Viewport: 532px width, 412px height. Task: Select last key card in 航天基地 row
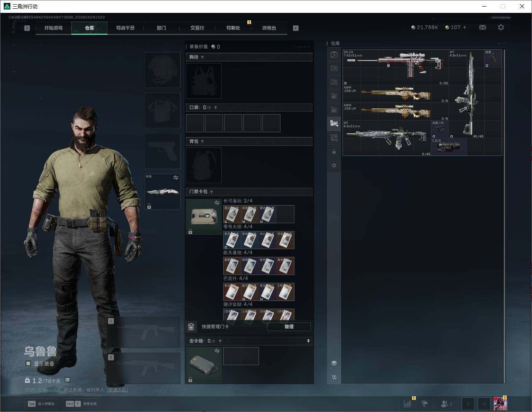tap(285, 266)
